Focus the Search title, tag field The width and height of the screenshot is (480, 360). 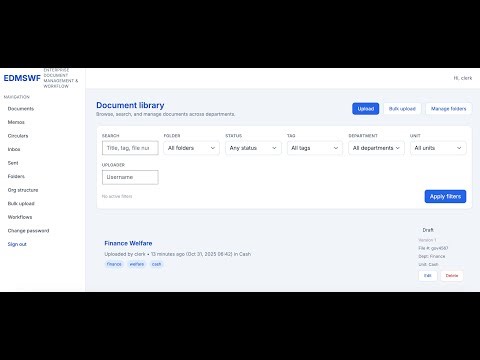click(130, 148)
